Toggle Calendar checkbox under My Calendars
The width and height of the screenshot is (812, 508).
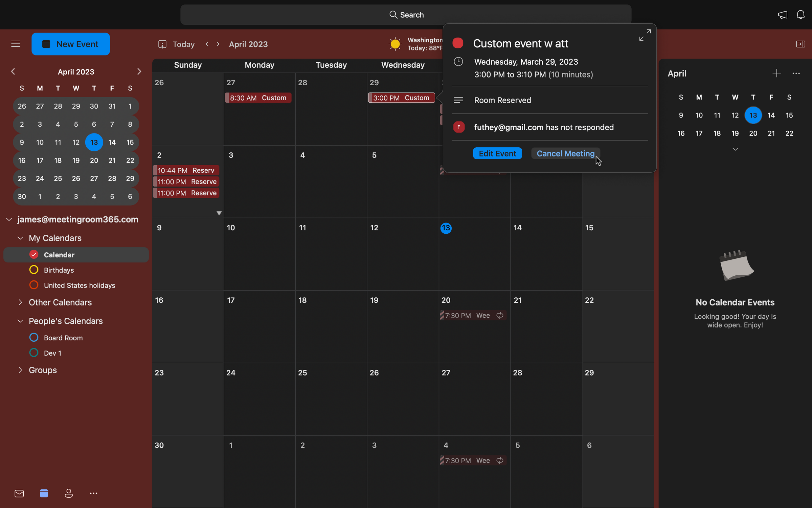click(x=33, y=254)
